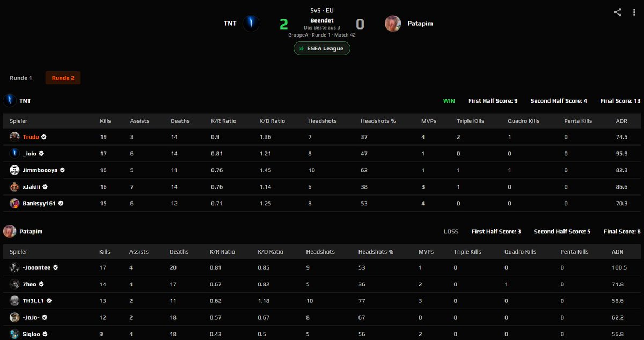Select the Runde 2 tab
644x340 pixels.
pyautogui.click(x=63, y=78)
